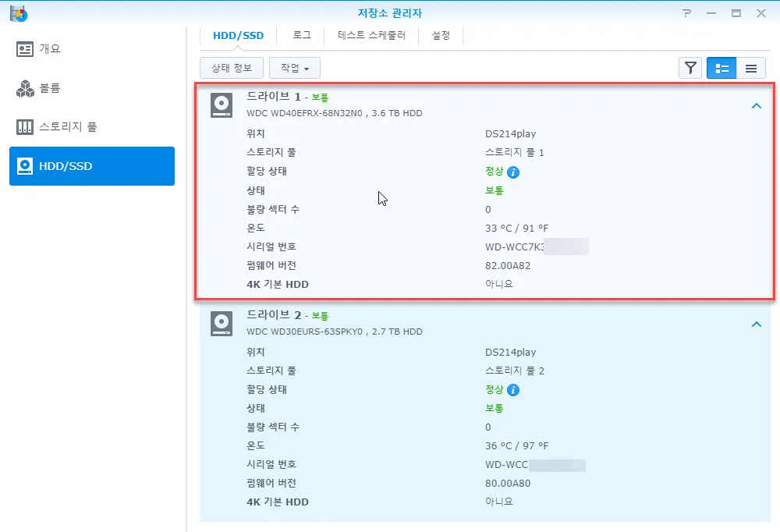Viewport: 780px width, 532px height.
Task: Select the HDD/SSD sidebar icon
Action: click(26, 165)
